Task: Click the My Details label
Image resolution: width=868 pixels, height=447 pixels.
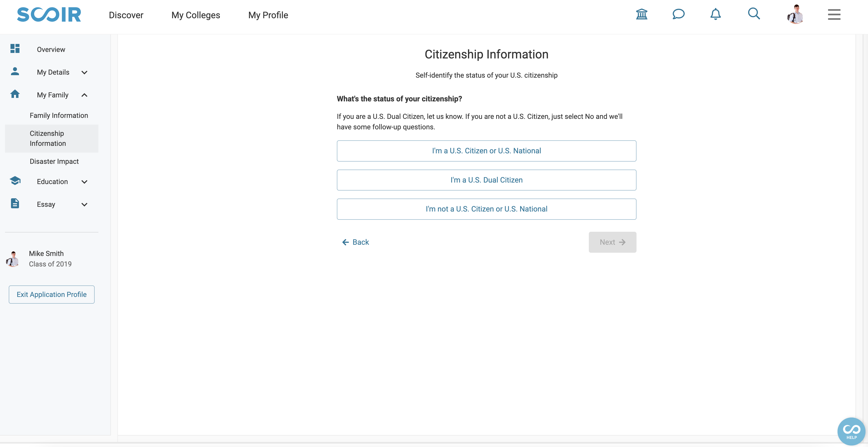Action: click(53, 72)
